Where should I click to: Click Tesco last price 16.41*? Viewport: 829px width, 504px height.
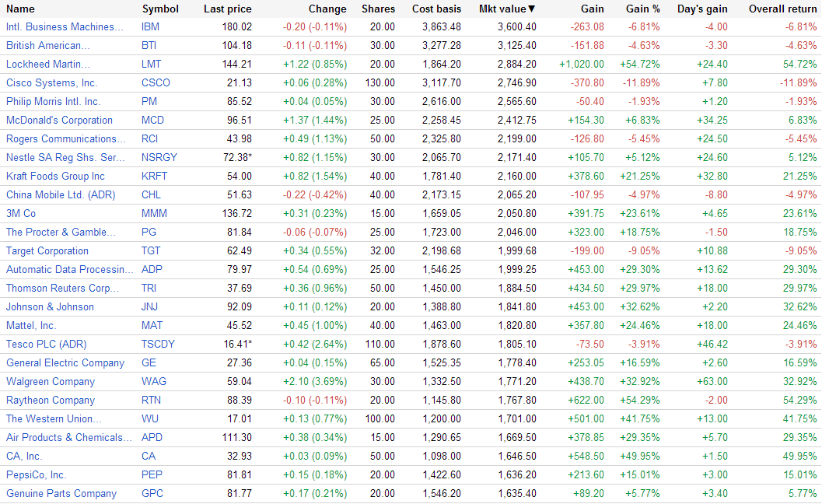click(x=237, y=345)
